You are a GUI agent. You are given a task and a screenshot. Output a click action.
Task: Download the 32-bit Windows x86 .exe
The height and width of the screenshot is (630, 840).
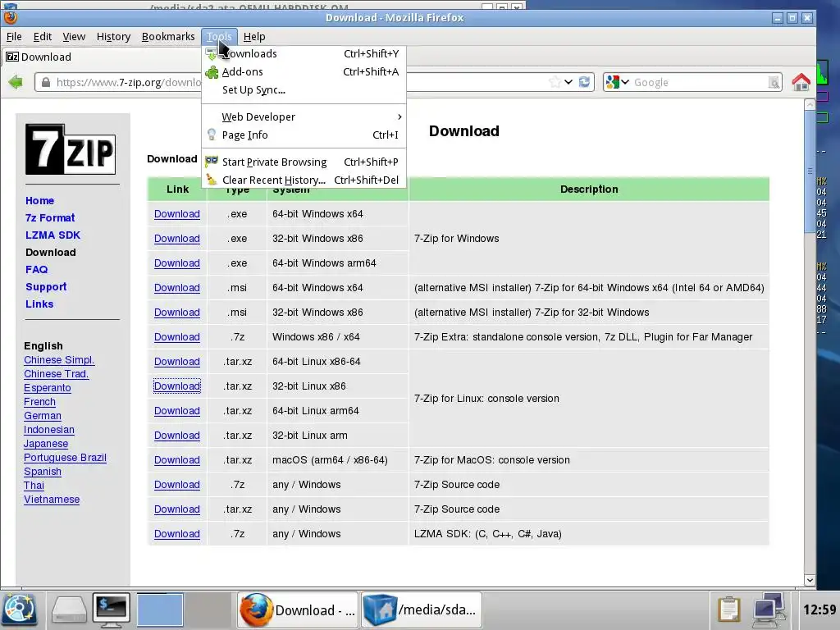point(177,239)
